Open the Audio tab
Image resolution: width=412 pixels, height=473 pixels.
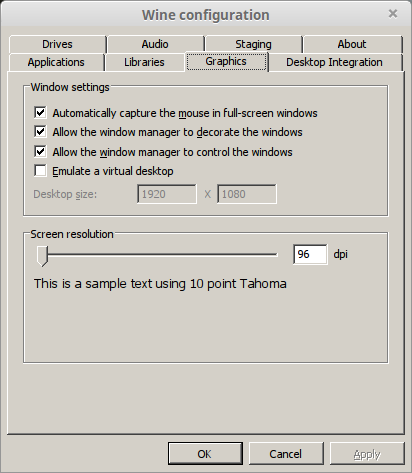click(155, 44)
